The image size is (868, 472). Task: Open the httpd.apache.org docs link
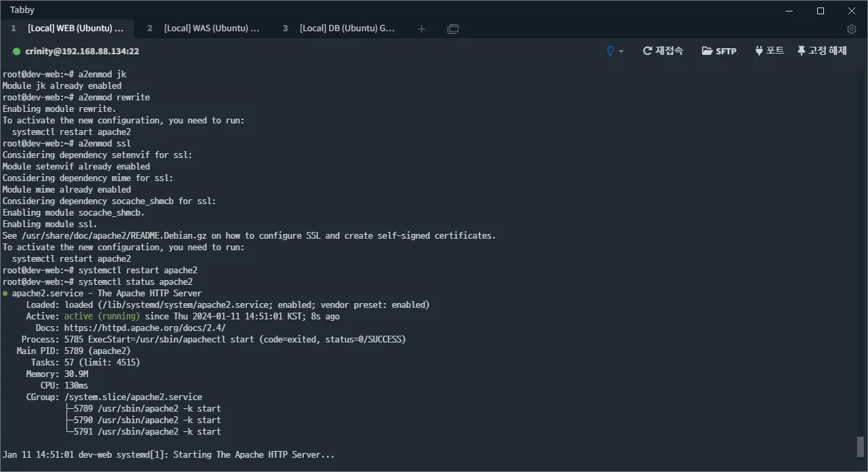point(145,328)
